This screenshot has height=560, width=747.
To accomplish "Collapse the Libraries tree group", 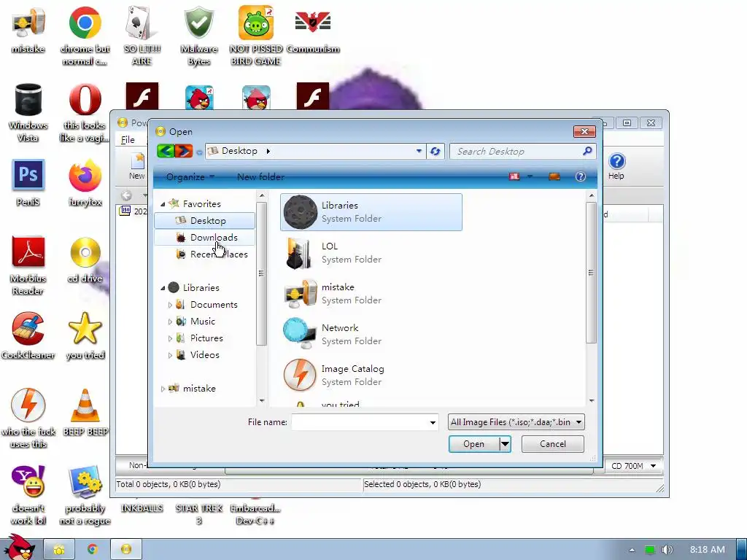I will click(163, 288).
